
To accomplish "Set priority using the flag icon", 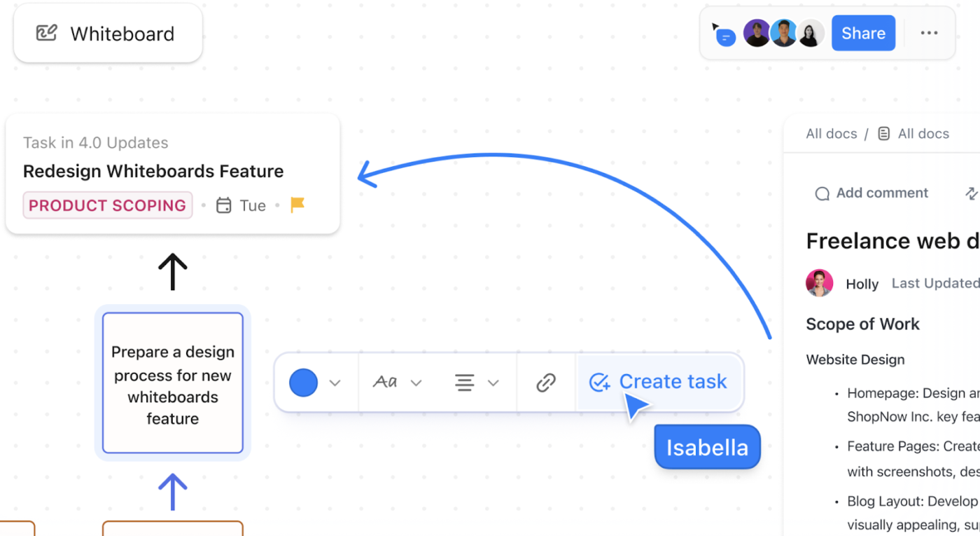I will [297, 204].
